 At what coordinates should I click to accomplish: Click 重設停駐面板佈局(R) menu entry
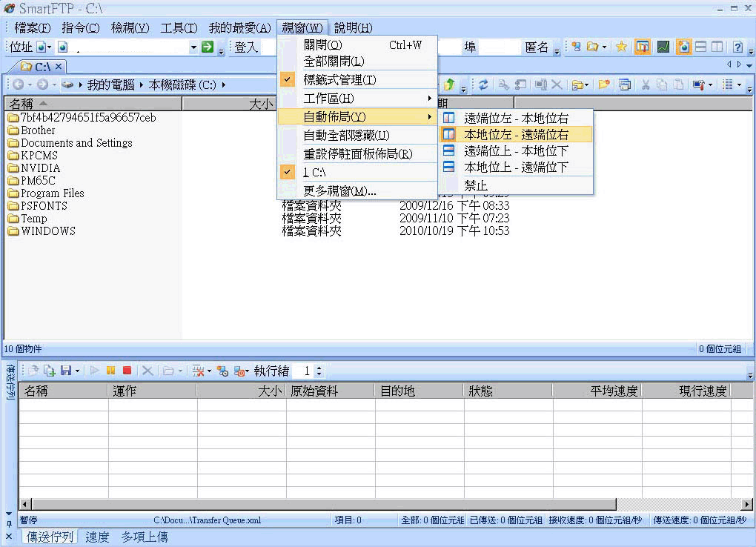358,154
